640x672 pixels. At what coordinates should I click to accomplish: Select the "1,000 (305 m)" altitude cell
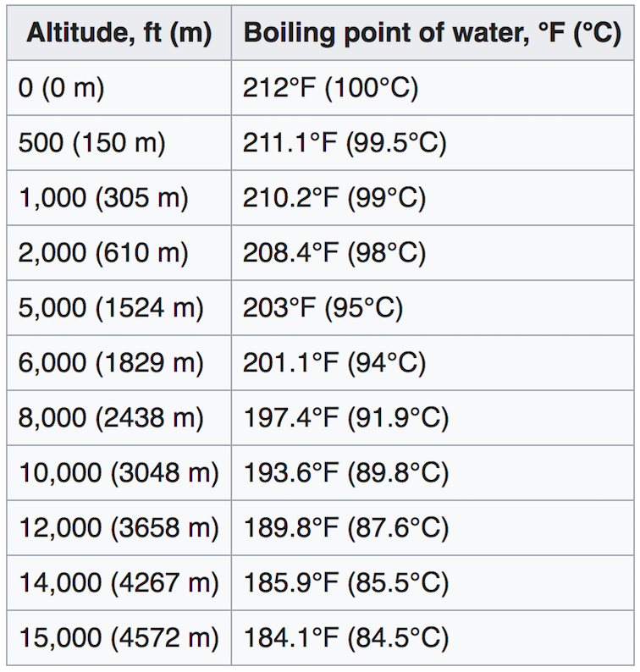click(x=102, y=198)
